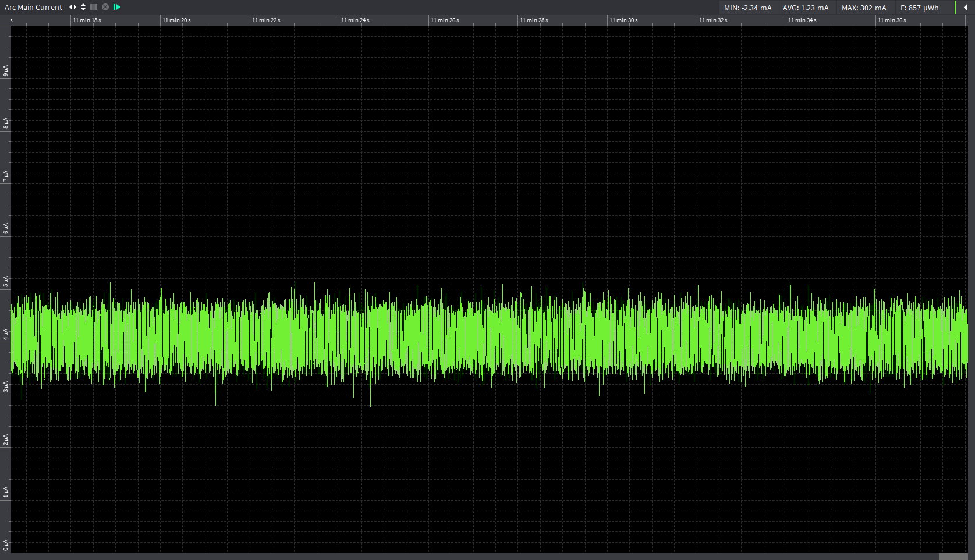Click the green play/resume icon
This screenshot has width=975, height=560.
117,7
